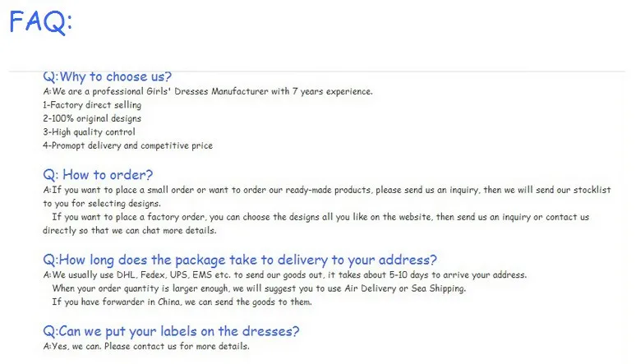This screenshot has height=364, width=636.
Task: Select the 'forwarder in China' sentence
Action: pos(182,302)
